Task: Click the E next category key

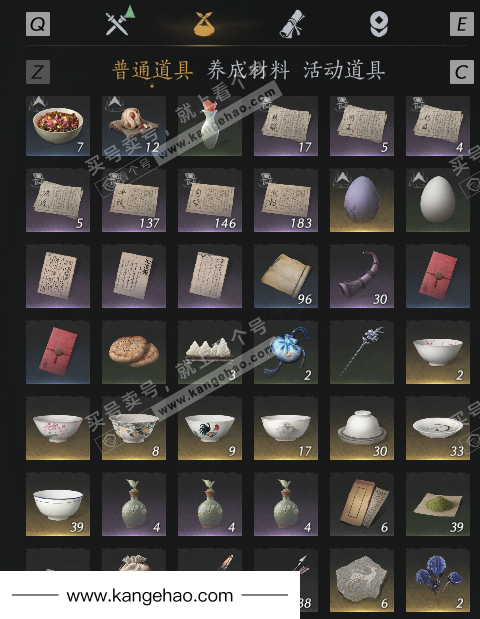Action: point(462,24)
